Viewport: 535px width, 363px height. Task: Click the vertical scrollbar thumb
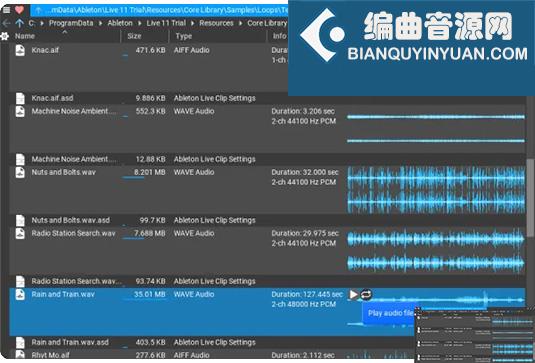(x=530, y=199)
